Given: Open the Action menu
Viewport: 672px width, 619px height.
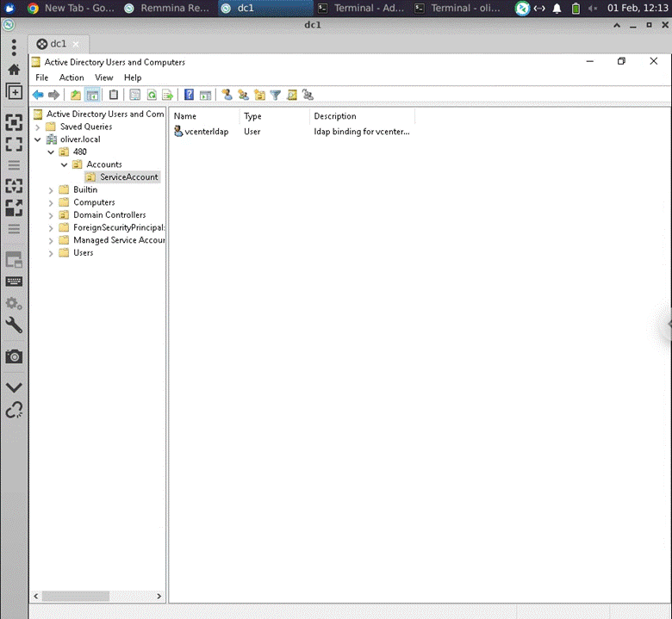Looking at the screenshot, I should [x=72, y=77].
